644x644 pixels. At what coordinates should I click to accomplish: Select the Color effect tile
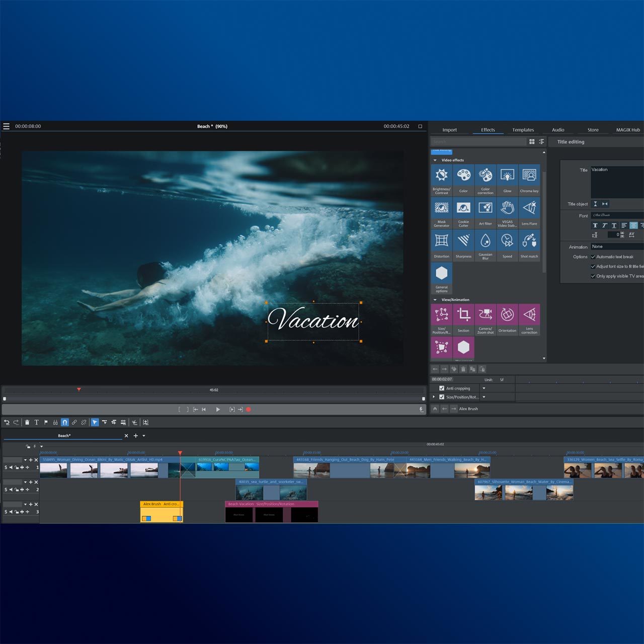(x=463, y=180)
